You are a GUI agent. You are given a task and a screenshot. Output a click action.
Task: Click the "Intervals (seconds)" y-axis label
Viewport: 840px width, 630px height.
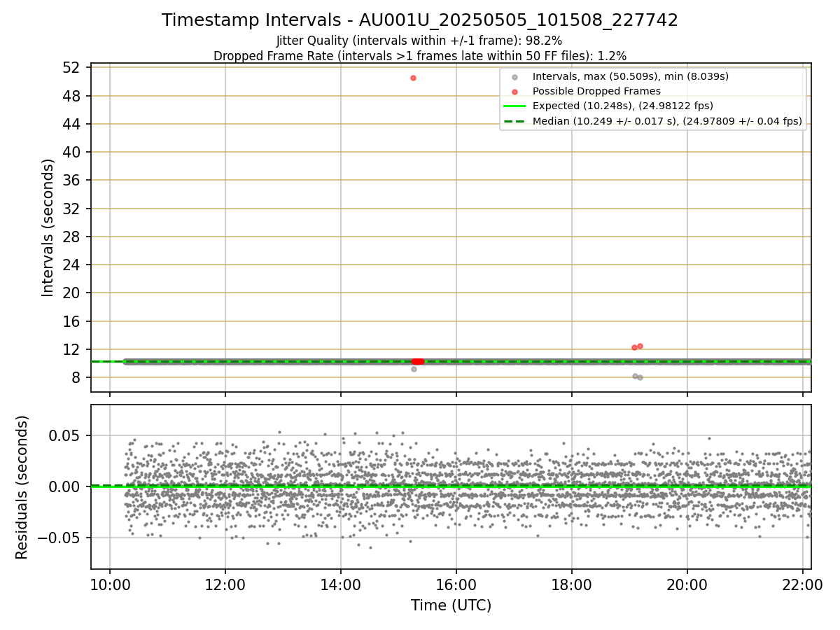(48, 227)
